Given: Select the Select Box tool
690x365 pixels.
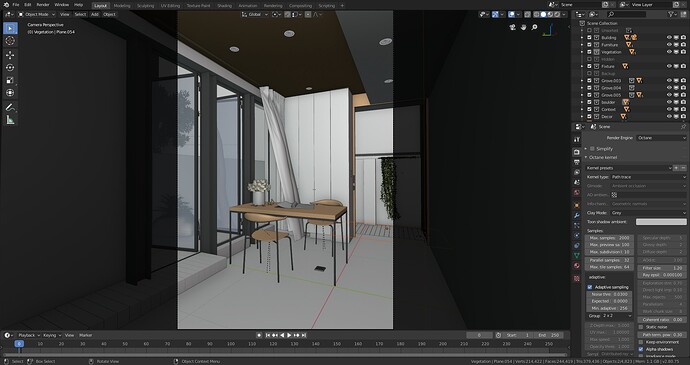Looking at the screenshot, I should [11, 28].
